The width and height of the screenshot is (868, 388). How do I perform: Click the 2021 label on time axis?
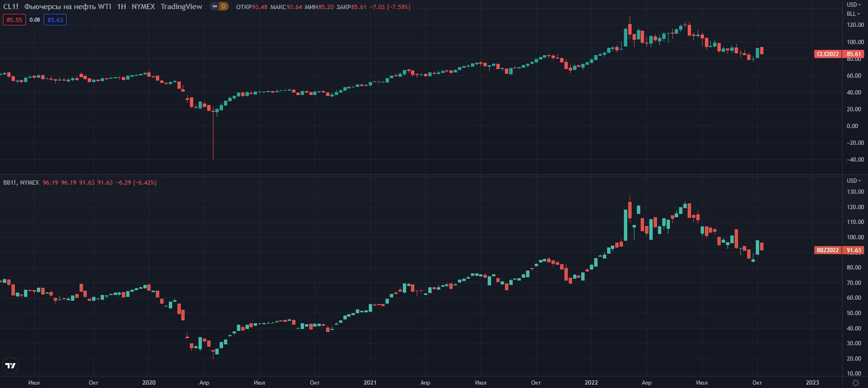pos(370,383)
